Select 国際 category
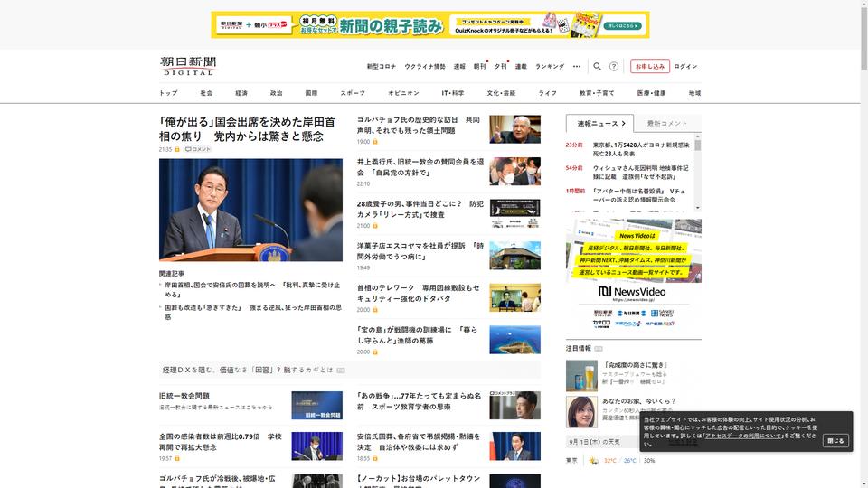The image size is (868, 488). click(x=311, y=93)
